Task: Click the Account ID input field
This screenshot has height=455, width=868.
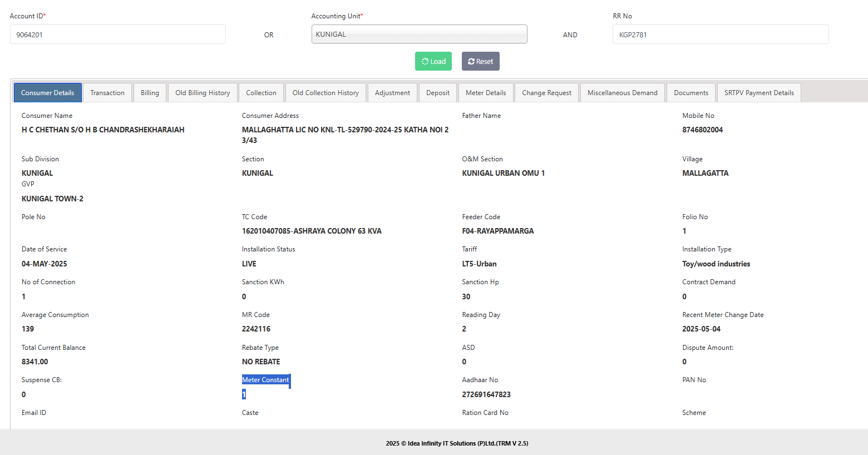Action: coord(117,34)
